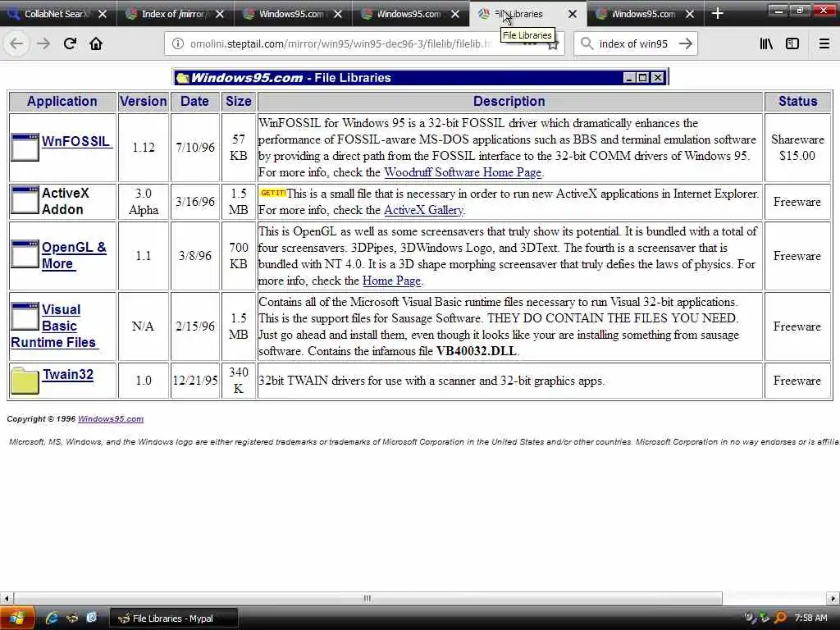Open the Library bookmarks panel
Viewport: 840px width, 630px height.
tap(766, 44)
